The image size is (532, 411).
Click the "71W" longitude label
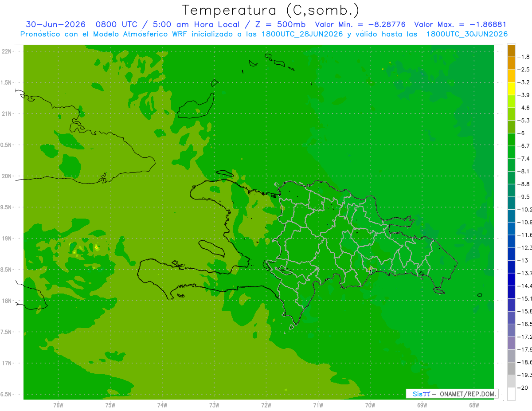tap(318, 405)
